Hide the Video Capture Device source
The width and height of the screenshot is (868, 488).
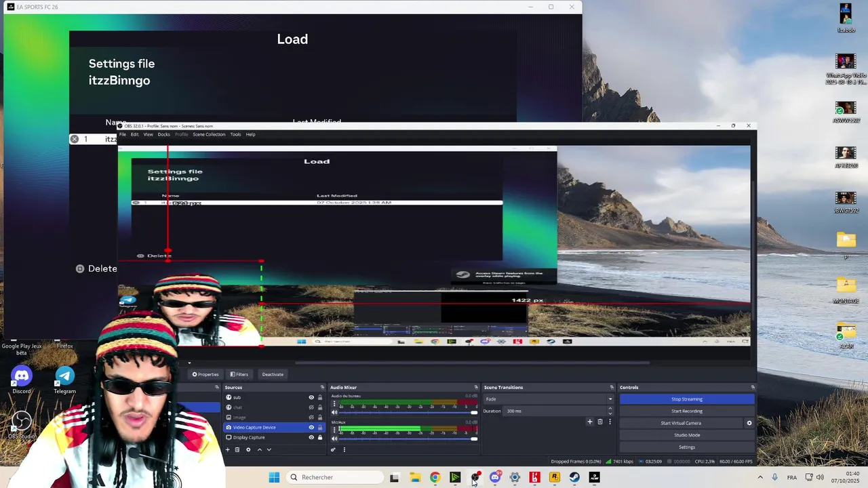[311, 428]
